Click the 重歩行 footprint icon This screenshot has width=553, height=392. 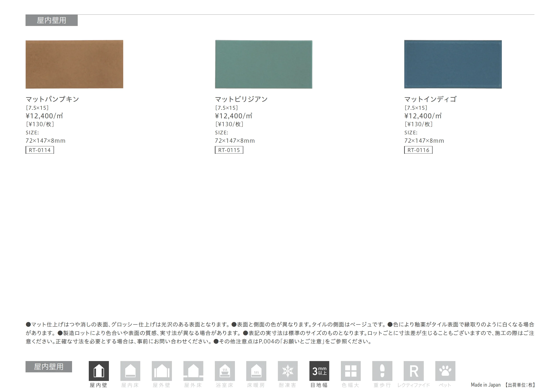click(x=382, y=371)
